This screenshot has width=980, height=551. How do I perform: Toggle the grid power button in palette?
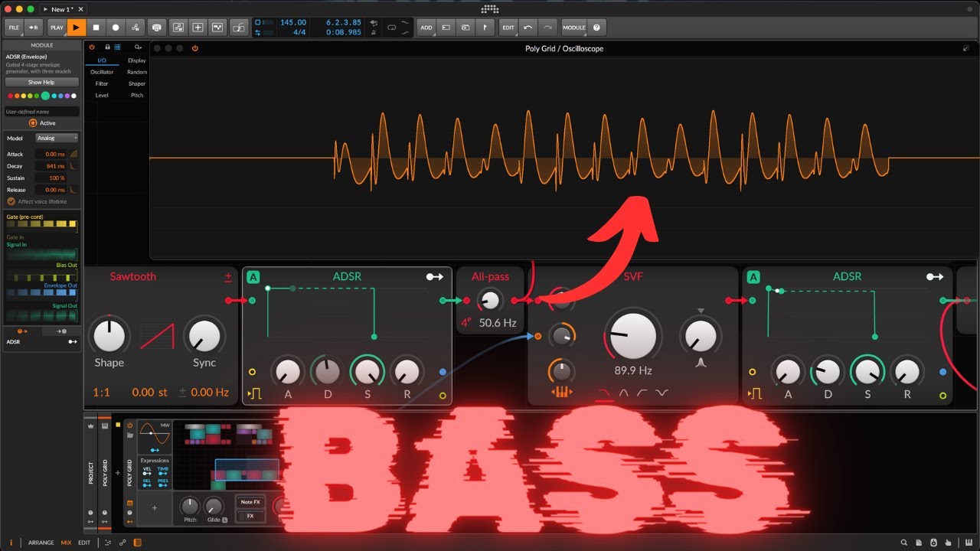click(92, 47)
